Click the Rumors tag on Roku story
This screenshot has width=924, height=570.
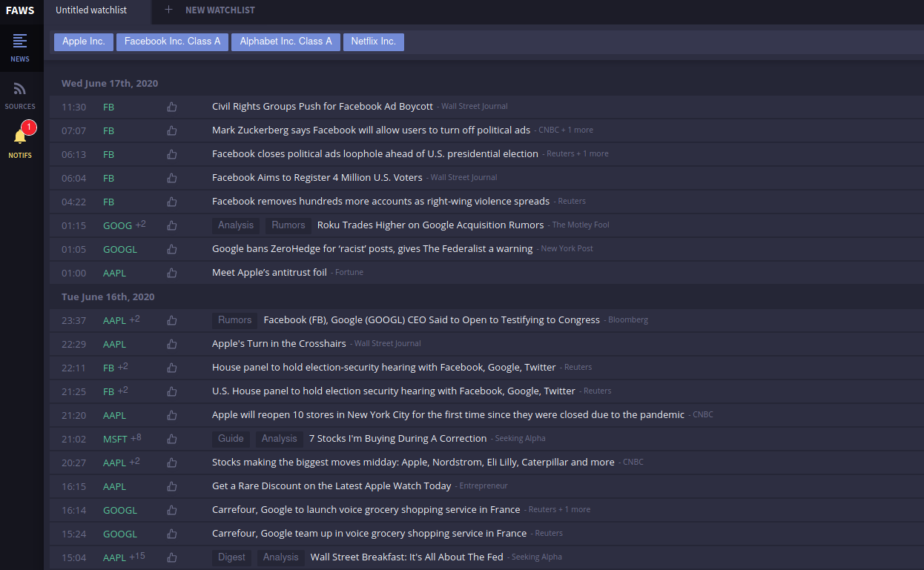[x=288, y=225]
